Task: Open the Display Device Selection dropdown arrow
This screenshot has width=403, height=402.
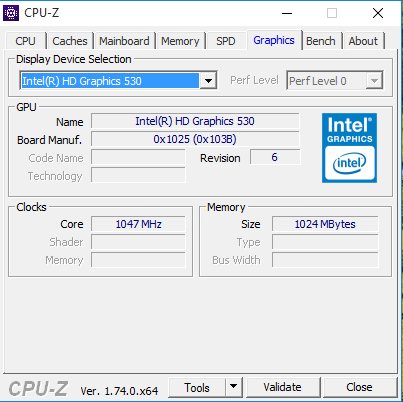Action: click(x=208, y=81)
